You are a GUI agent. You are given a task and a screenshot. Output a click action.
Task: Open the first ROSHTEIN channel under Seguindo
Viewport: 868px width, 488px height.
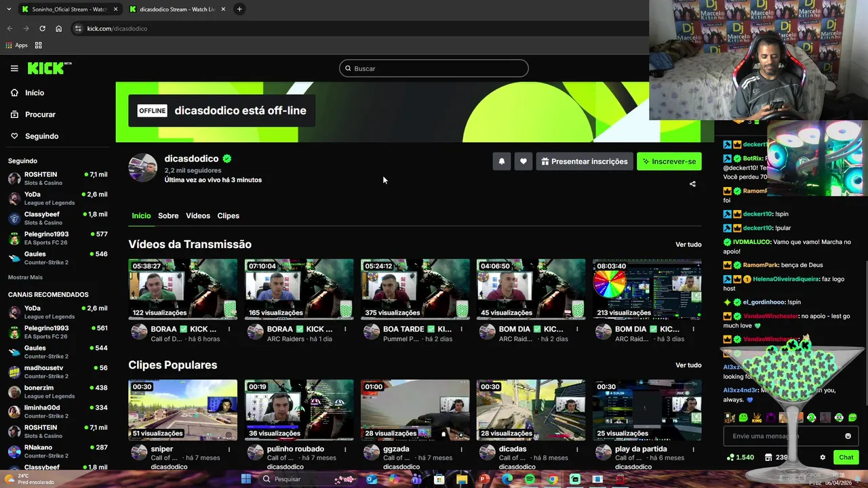pos(58,178)
